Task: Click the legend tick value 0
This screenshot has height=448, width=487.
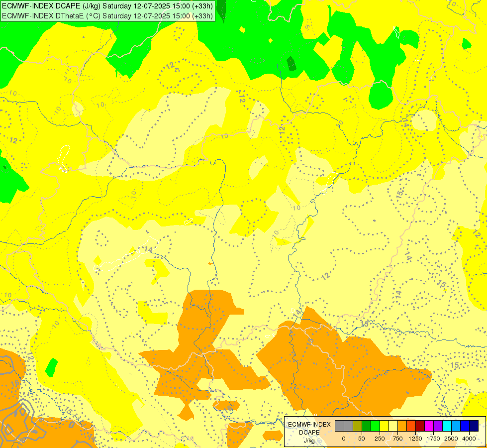Action: pos(344,439)
